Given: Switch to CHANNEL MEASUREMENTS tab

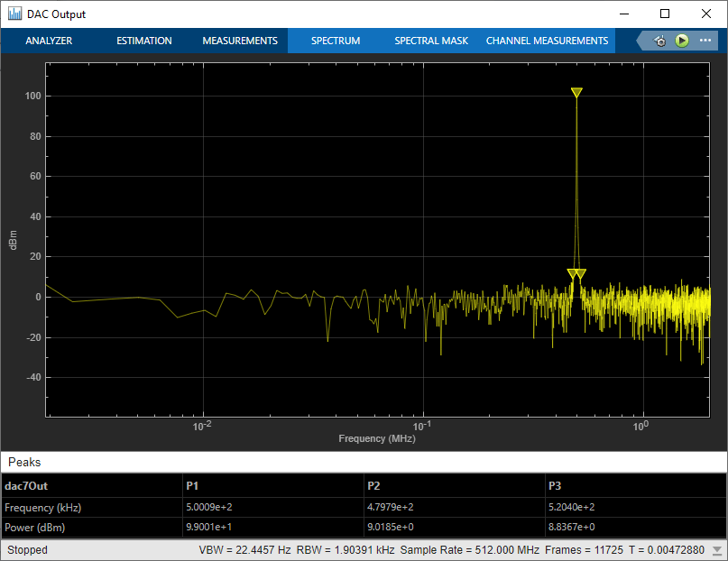Looking at the screenshot, I should pyautogui.click(x=547, y=41).
